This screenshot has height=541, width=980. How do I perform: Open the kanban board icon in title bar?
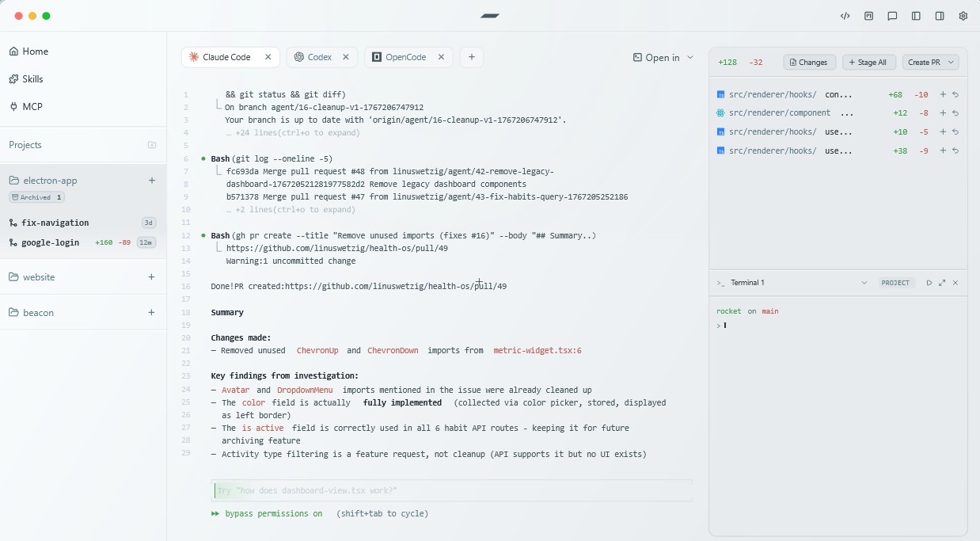tap(868, 16)
